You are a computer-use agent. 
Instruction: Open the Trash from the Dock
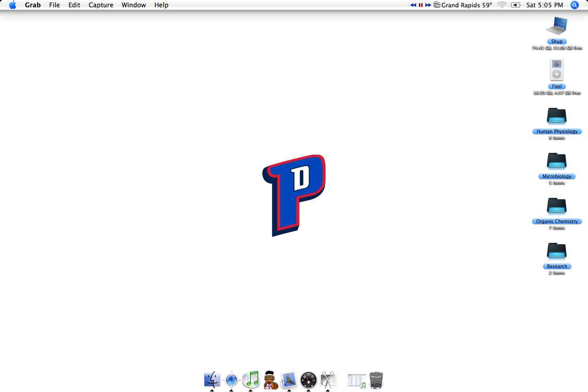[x=376, y=381]
